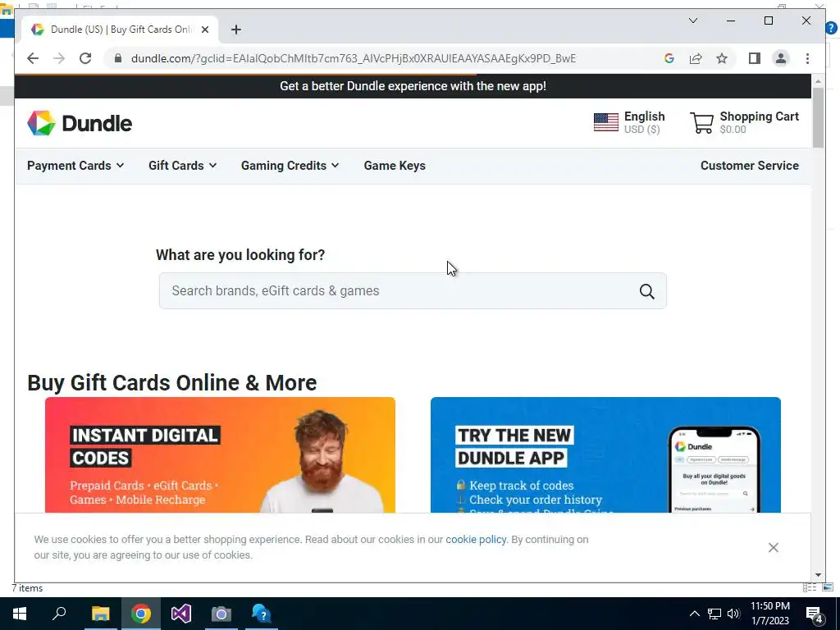Screen dimensions: 840x630
Task: Expand the Payment Cards menu
Action: point(75,166)
